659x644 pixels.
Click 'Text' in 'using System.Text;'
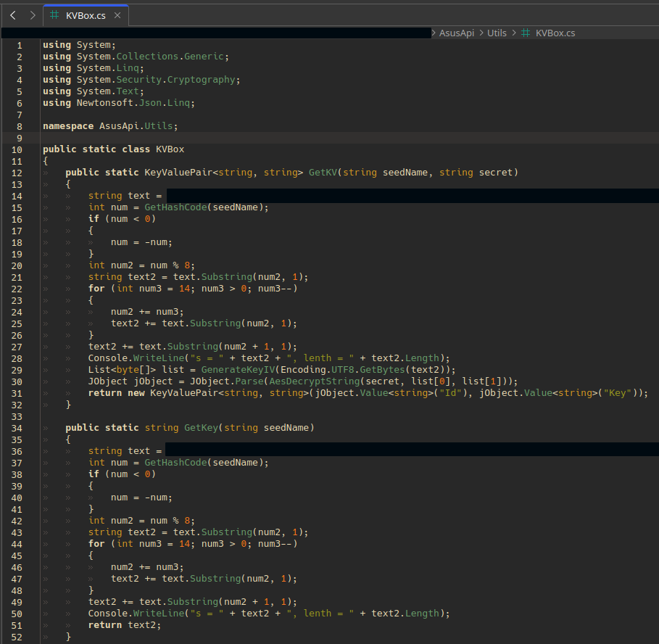(128, 91)
